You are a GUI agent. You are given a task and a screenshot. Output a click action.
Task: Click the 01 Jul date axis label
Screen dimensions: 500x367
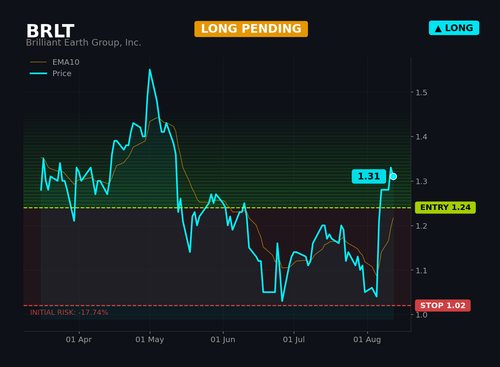[294, 340]
